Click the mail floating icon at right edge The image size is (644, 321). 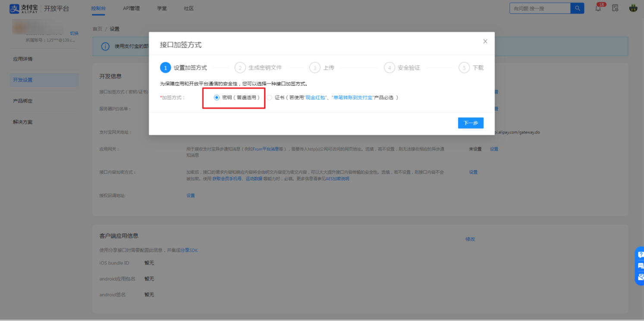(641, 277)
